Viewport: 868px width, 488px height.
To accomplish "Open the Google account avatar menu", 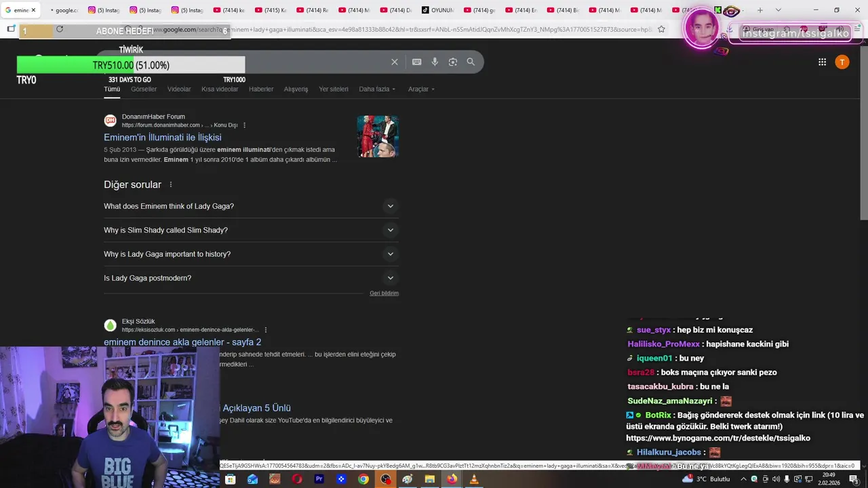I will pos(842,62).
